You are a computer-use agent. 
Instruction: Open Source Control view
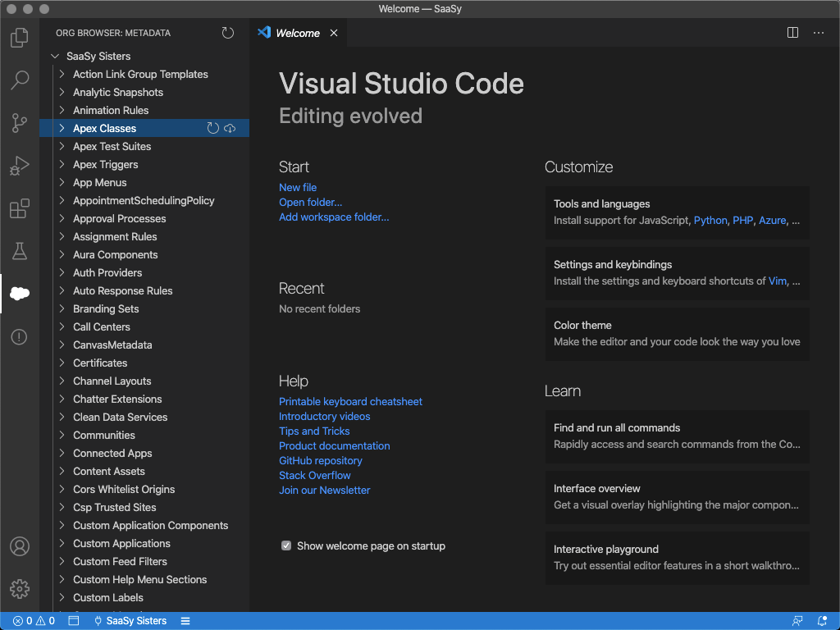click(20, 123)
